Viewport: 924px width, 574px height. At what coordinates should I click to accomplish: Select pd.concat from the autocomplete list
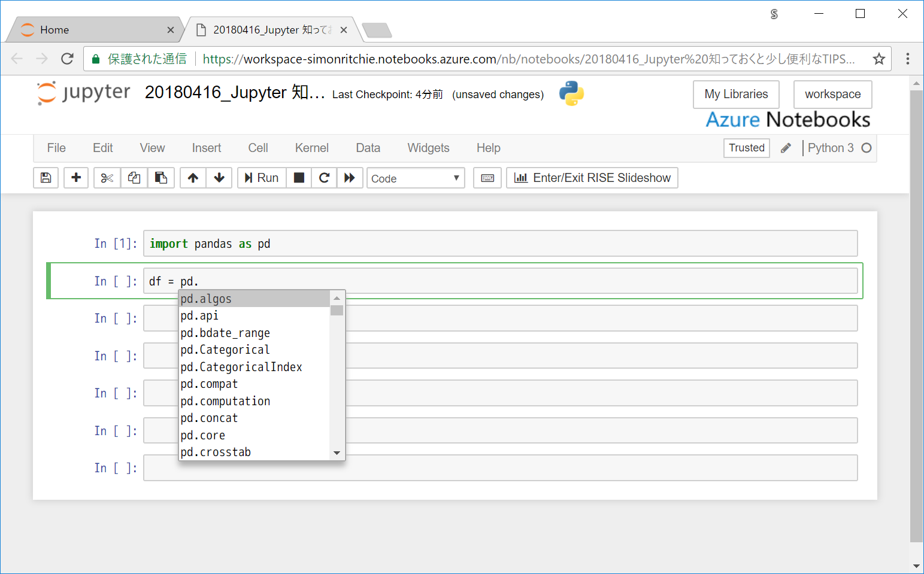(x=209, y=418)
